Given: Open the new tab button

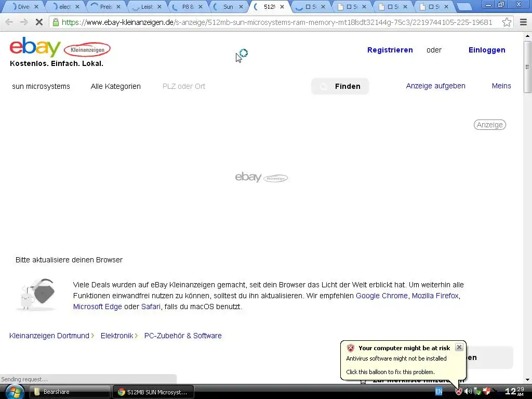Looking at the screenshot, I should point(464,6).
